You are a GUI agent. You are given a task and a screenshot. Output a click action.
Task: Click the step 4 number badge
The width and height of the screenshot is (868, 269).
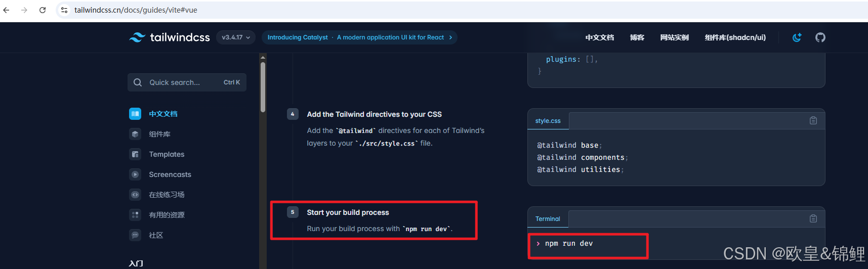click(293, 114)
